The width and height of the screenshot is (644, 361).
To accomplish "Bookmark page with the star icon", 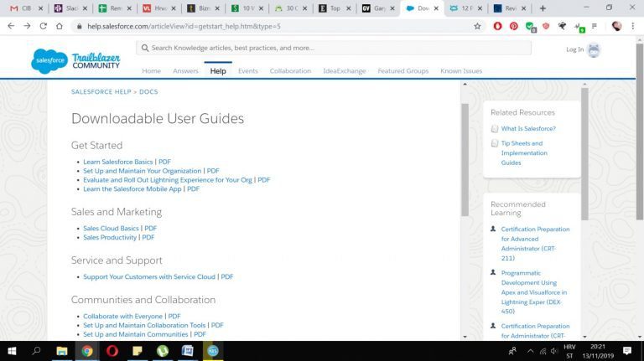I will (477, 26).
